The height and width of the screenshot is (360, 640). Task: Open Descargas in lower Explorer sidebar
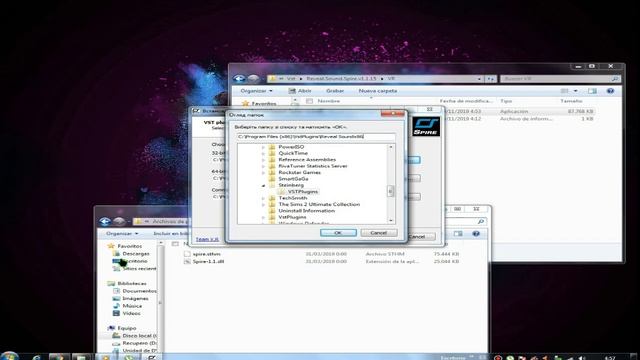click(x=136, y=254)
